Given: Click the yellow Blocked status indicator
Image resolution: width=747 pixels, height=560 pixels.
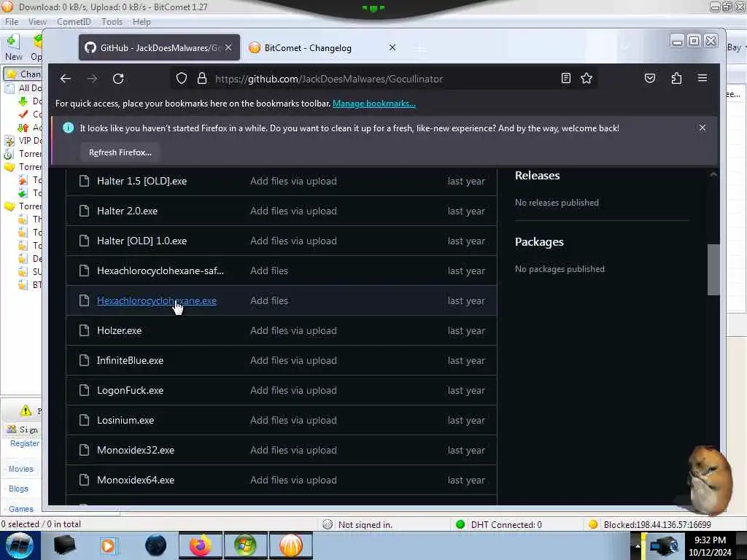Looking at the screenshot, I should [593, 524].
